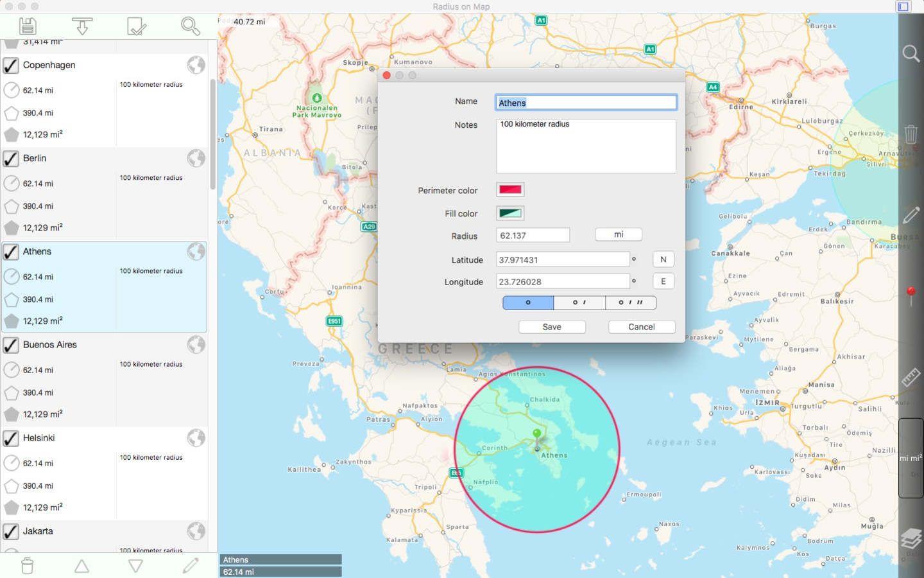Select the ruler measure tool in right toolbar
924x578 pixels.
(x=911, y=377)
